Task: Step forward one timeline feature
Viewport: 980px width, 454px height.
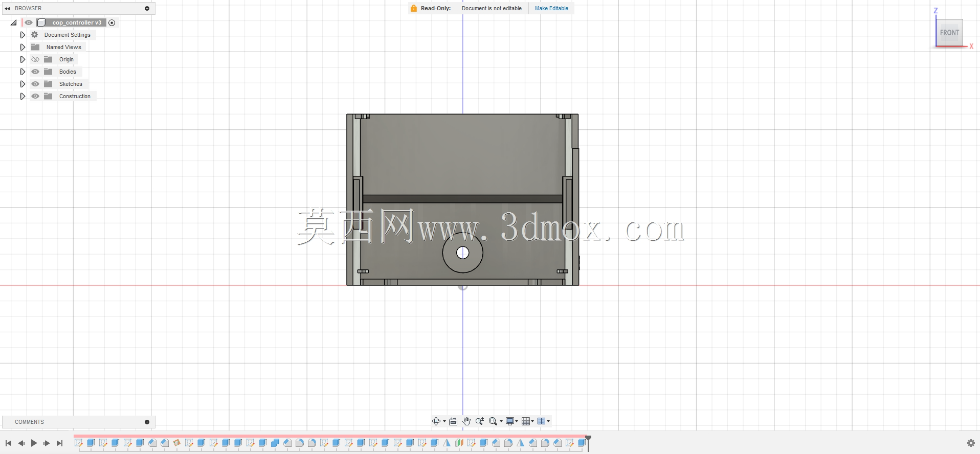Action: (x=47, y=443)
